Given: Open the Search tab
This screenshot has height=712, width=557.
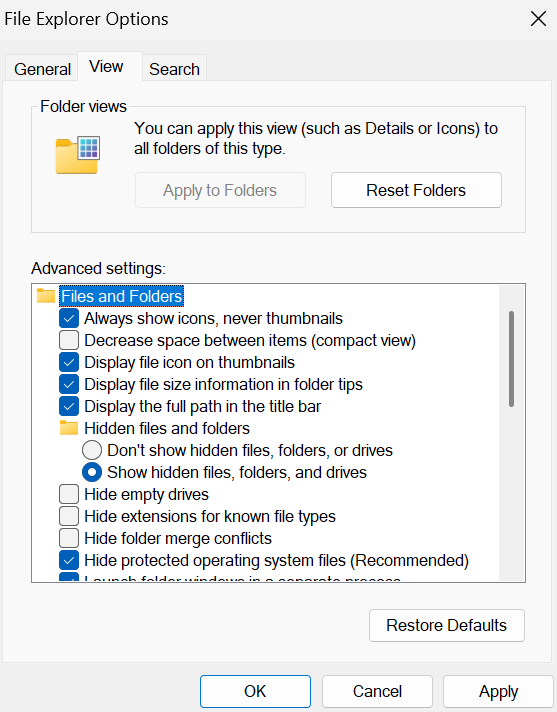Looking at the screenshot, I should (x=174, y=69).
